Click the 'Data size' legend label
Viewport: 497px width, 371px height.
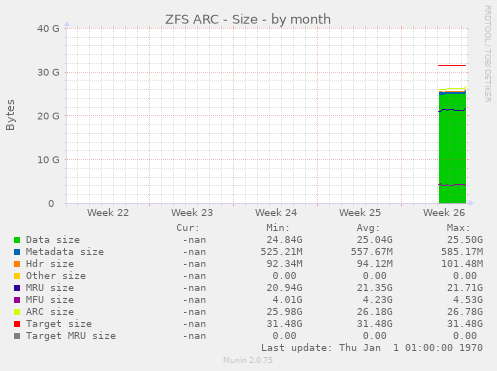coord(53,240)
